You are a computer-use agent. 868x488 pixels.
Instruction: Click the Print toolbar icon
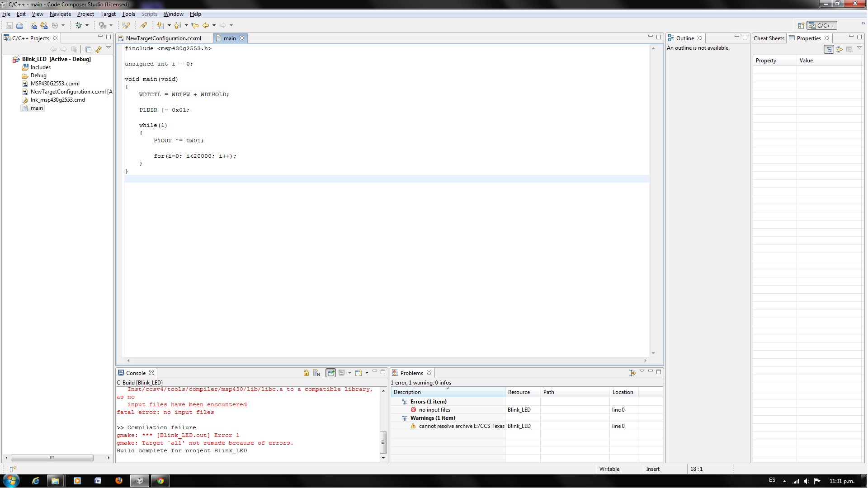[19, 25]
